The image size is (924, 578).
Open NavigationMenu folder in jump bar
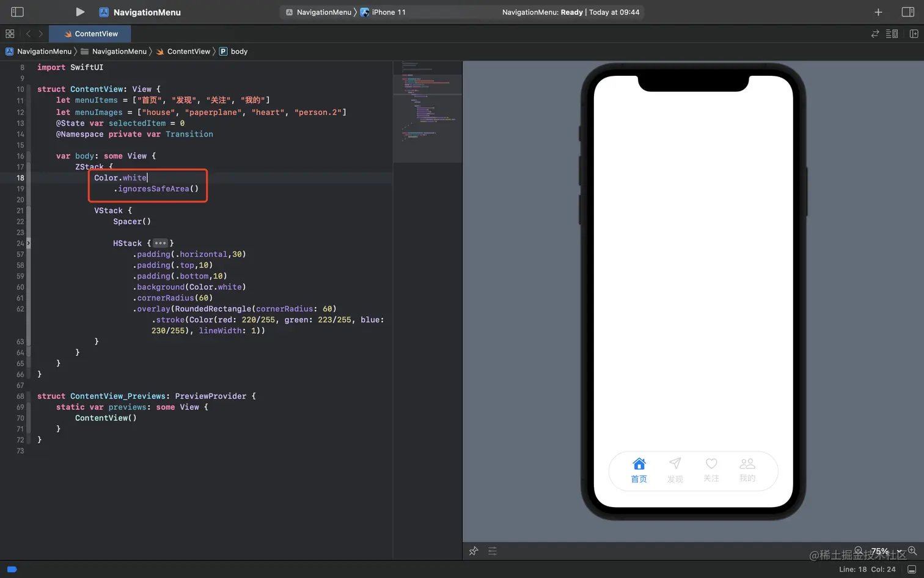click(x=114, y=51)
